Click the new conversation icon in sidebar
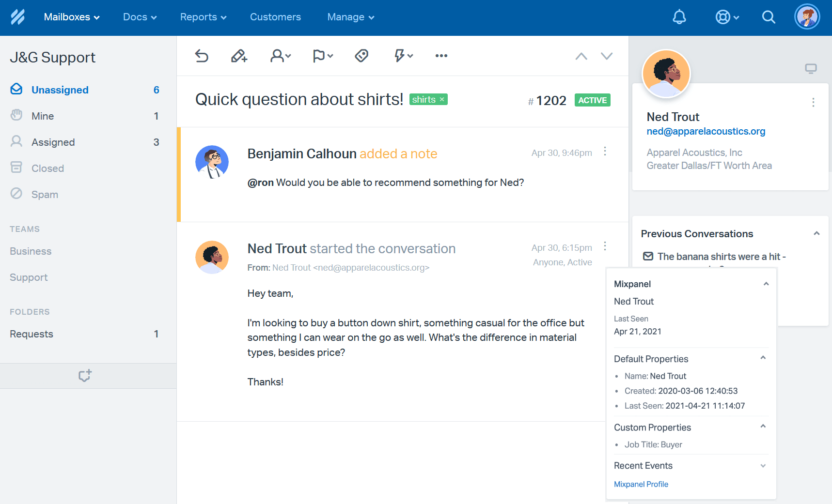Viewport: 832px width, 504px height. click(85, 376)
